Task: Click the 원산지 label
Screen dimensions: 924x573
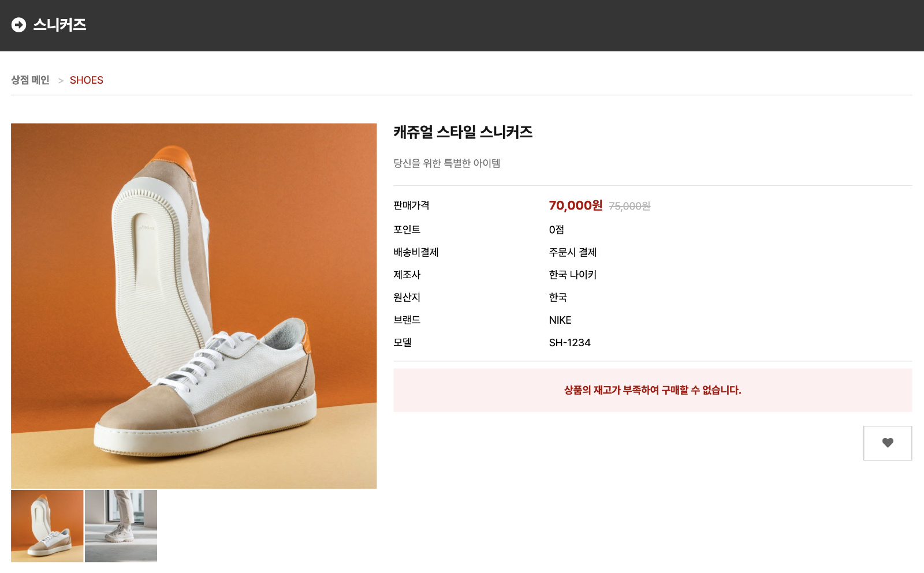Action: tap(407, 297)
